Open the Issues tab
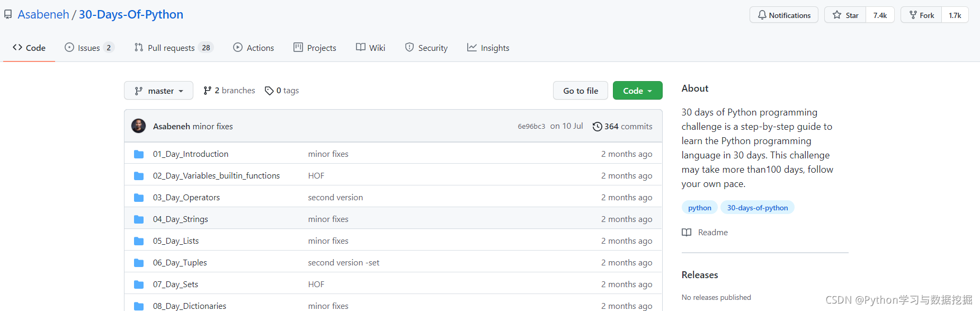980x311 pixels. [x=89, y=48]
